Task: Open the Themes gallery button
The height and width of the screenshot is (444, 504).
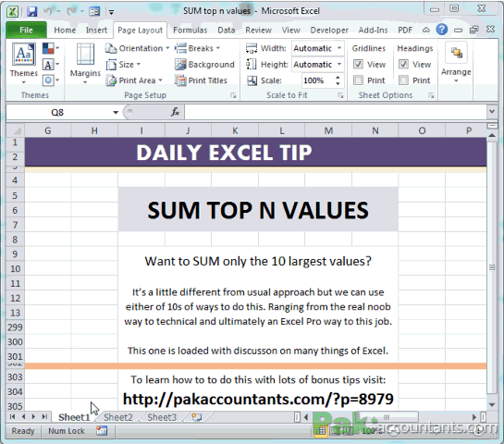Action: [24, 63]
